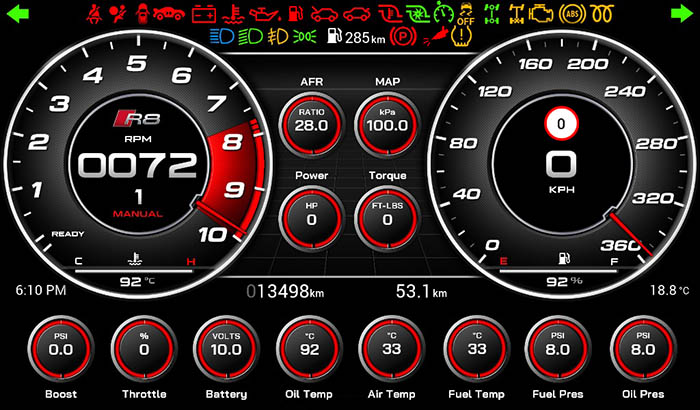Tap the yellow fog light icon
Image resolution: width=700 pixels, height=410 pixels.
pyautogui.click(x=278, y=37)
